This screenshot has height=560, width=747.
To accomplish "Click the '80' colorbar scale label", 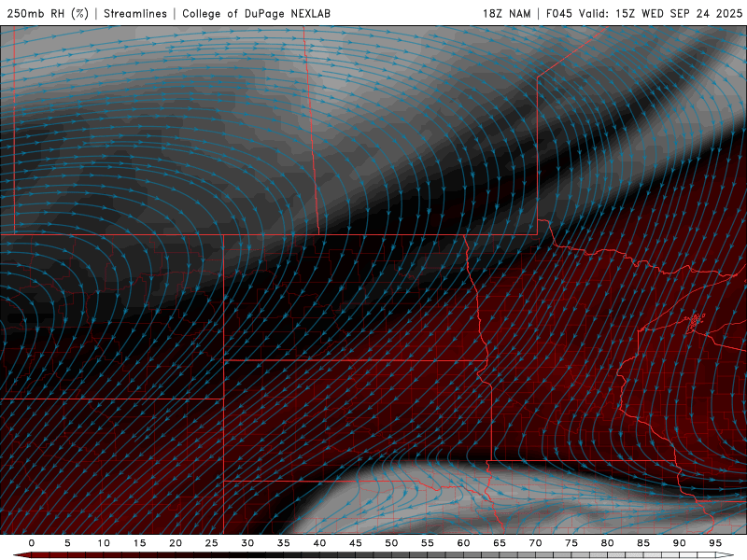I will pos(607,543).
